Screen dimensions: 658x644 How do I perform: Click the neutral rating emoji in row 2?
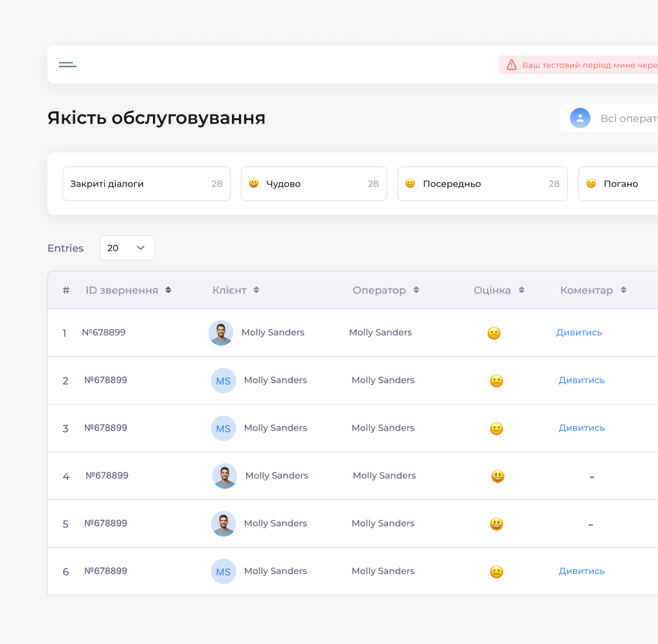tap(497, 380)
